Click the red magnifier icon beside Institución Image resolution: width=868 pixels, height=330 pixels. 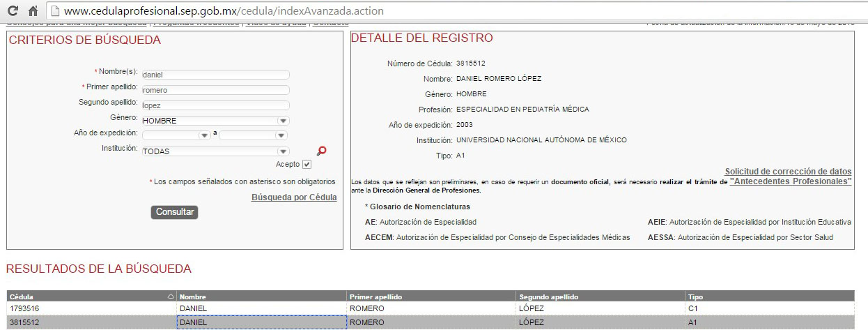[x=321, y=151]
